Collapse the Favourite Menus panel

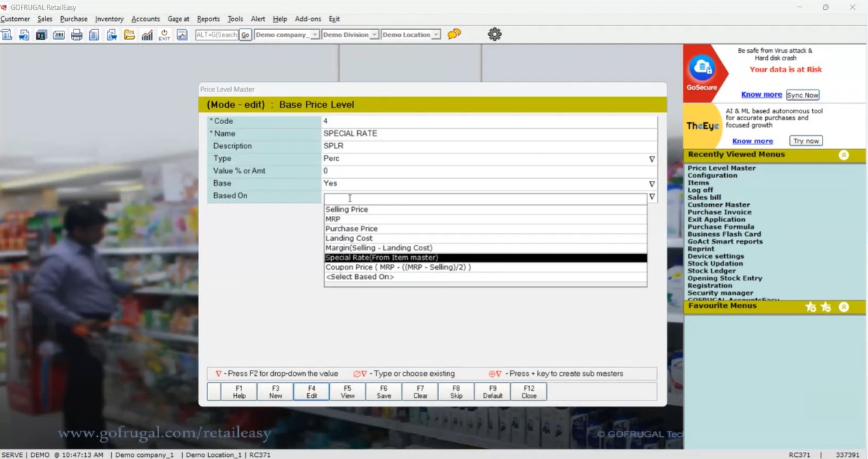pyautogui.click(x=843, y=306)
